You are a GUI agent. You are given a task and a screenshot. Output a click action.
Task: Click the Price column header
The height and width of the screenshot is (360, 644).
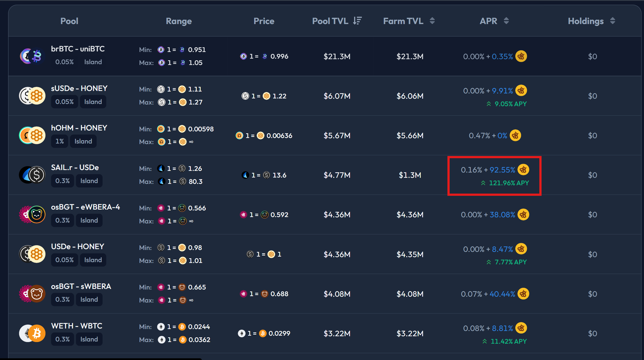pos(264,21)
